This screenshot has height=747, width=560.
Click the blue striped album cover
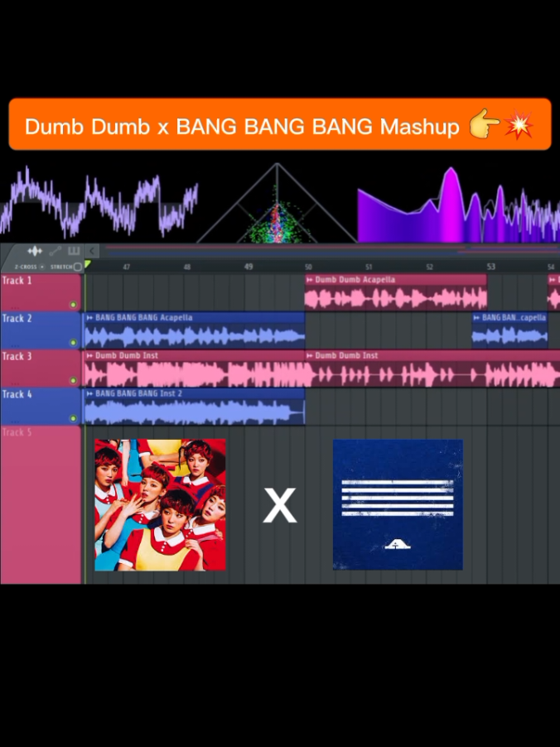pos(398,504)
